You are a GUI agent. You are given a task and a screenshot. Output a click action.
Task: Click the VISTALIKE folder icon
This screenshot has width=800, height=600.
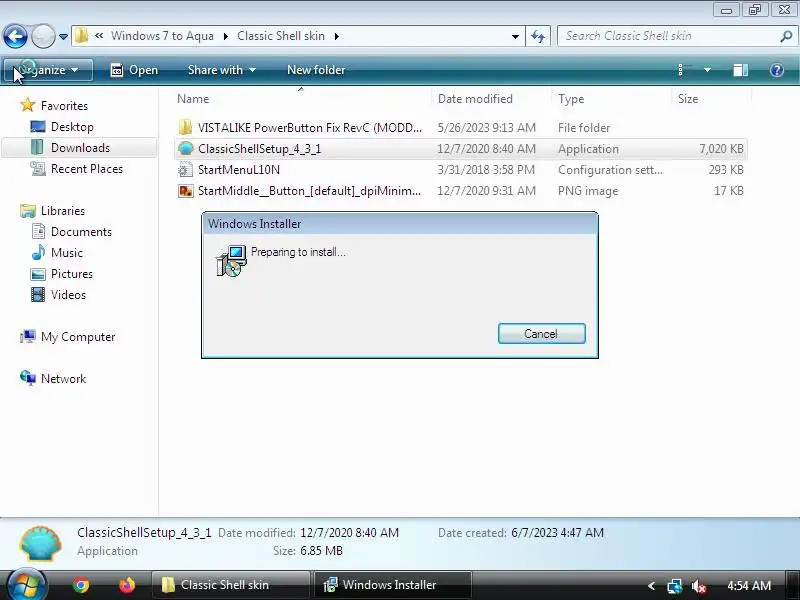pyautogui.click(x=185, y=127)
